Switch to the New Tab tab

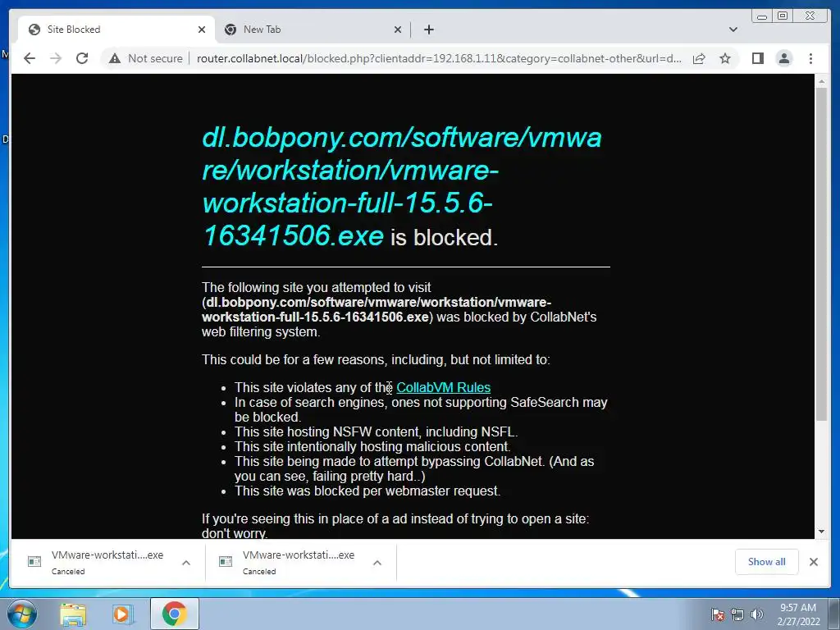313,30
